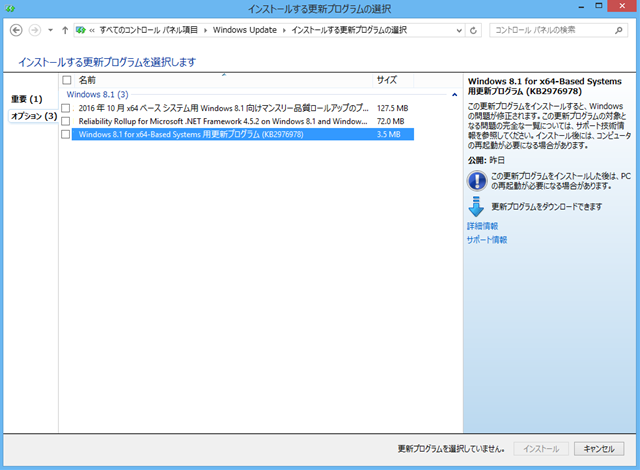Click the KB2976978 title in the details pane

point(545,86)
